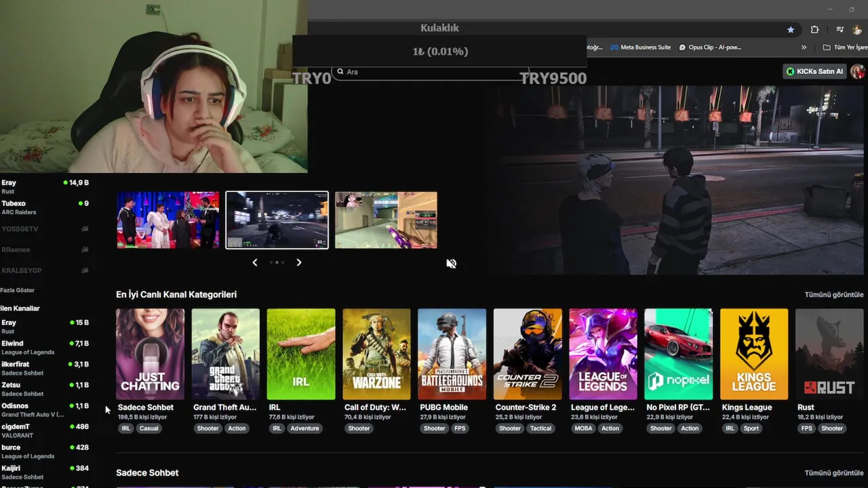Open the burce channel in sidebar
Image resolution: width=868 pixels, height=488 pixels.
(x=45, y=451)
